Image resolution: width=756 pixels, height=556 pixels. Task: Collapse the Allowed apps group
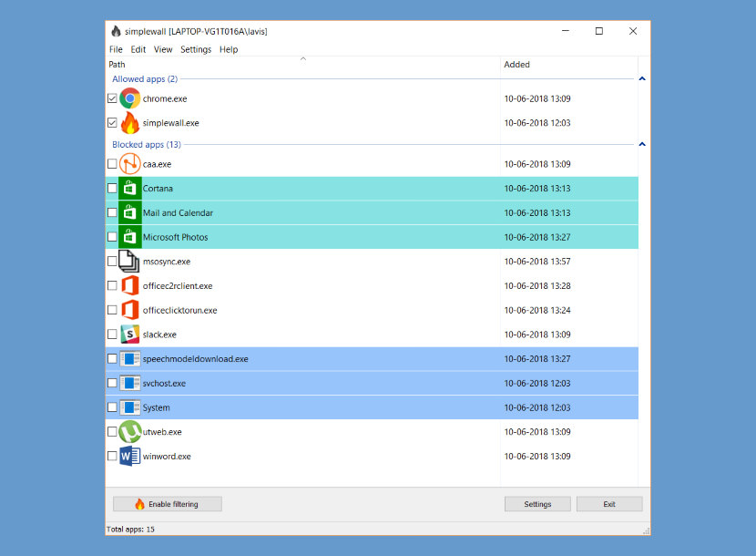point(642,78)
